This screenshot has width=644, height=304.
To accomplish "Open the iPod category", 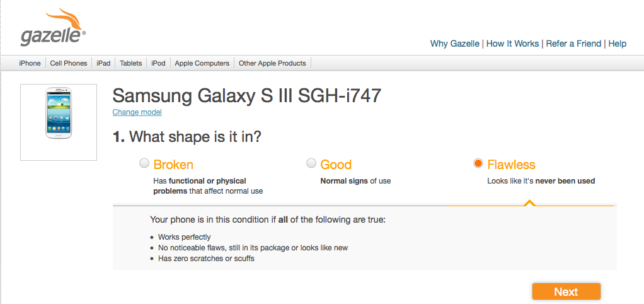I will tap(158, 63).
